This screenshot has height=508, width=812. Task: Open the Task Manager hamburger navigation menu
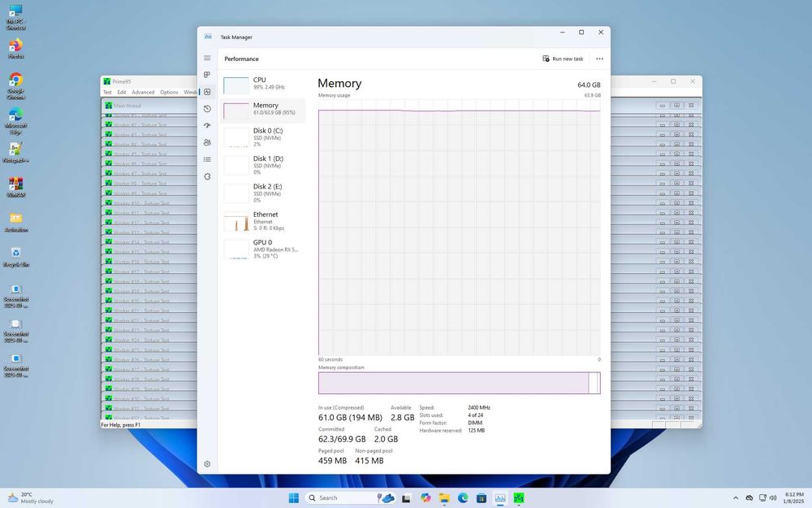[x=207, y=58]
